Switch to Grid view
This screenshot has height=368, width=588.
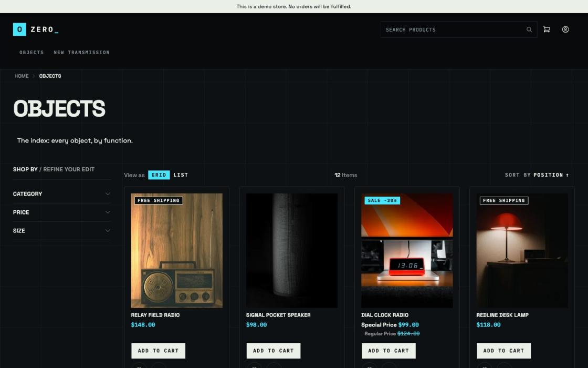[x=159, y=175]
